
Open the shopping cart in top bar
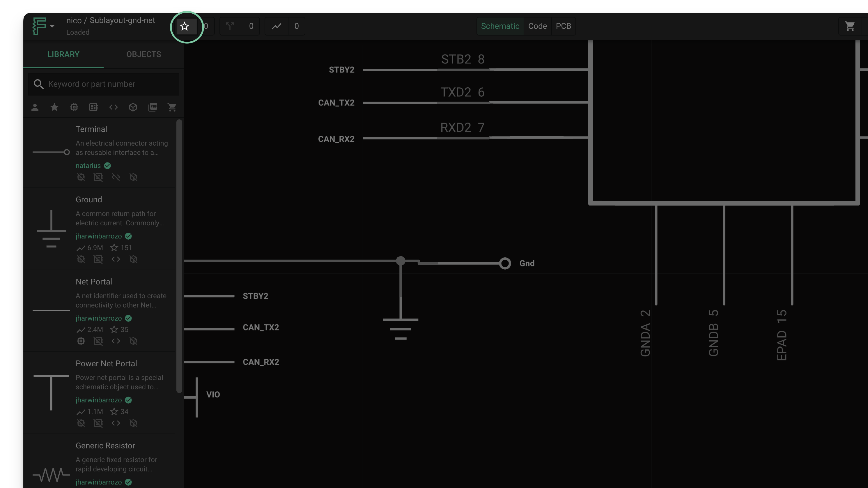pyautogui.click(x=850, y=26)
